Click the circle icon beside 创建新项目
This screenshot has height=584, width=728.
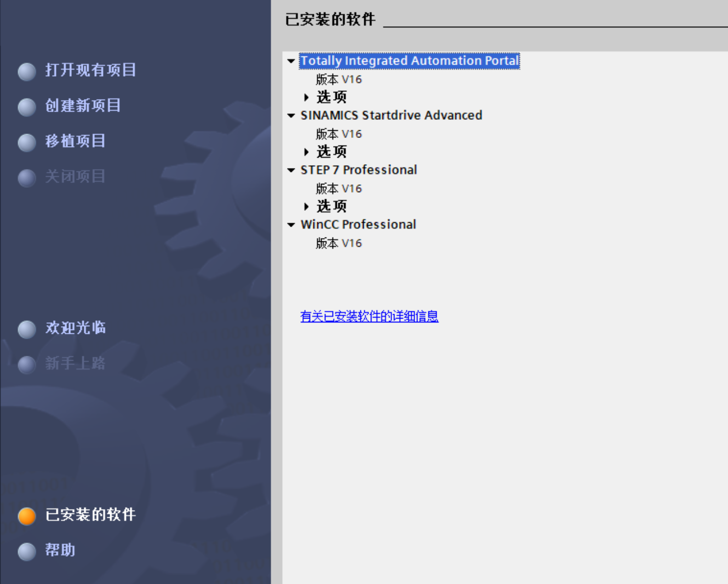tap(26, 107)
